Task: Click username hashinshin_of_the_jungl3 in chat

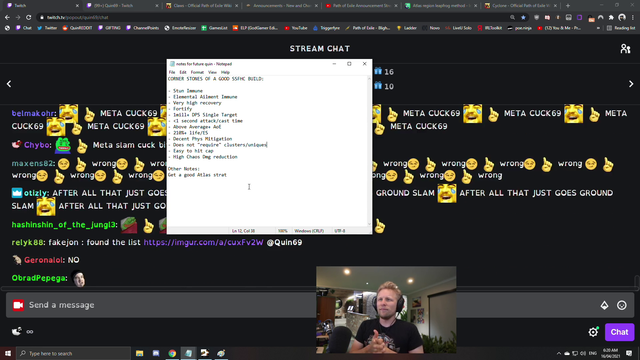Action: (x=64, y=224)
